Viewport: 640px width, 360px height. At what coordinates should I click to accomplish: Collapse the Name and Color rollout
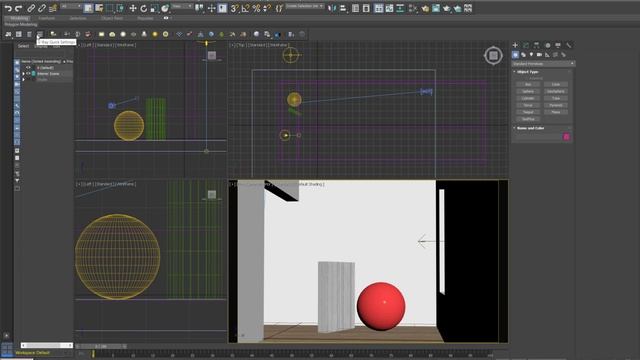pyautogui.click(x=530, y=128)
